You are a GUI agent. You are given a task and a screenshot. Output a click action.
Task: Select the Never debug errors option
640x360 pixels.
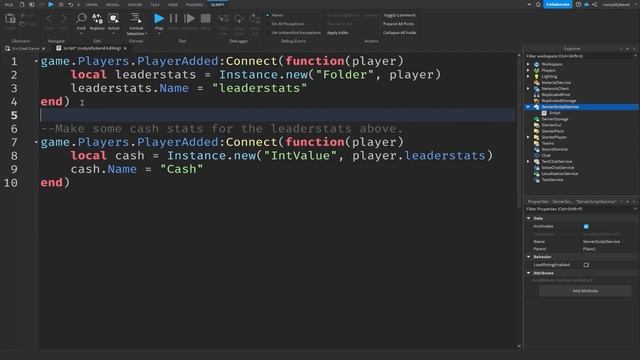(275, 15)
